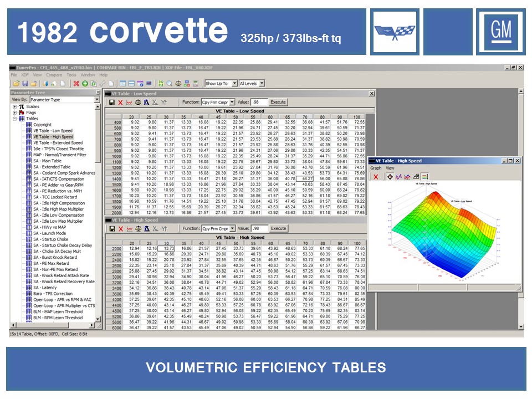
Task: Click the binary digits icon in main toolbar
Action: 161,84
